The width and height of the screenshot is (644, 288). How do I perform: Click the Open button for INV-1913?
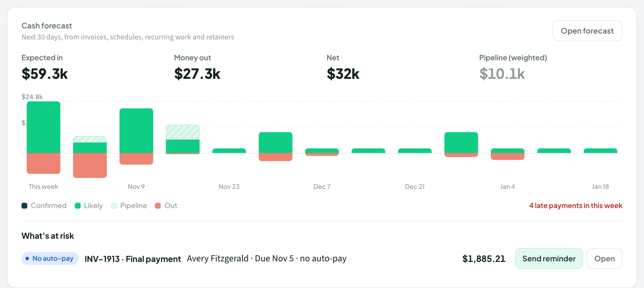604,258
